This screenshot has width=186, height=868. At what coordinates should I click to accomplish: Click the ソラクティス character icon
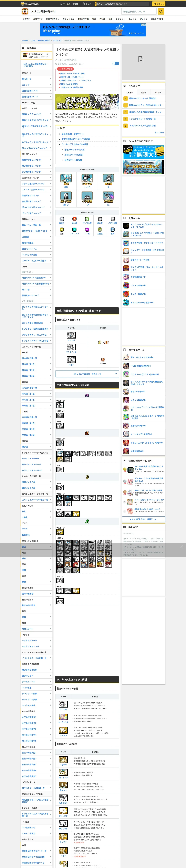point(71,347)
